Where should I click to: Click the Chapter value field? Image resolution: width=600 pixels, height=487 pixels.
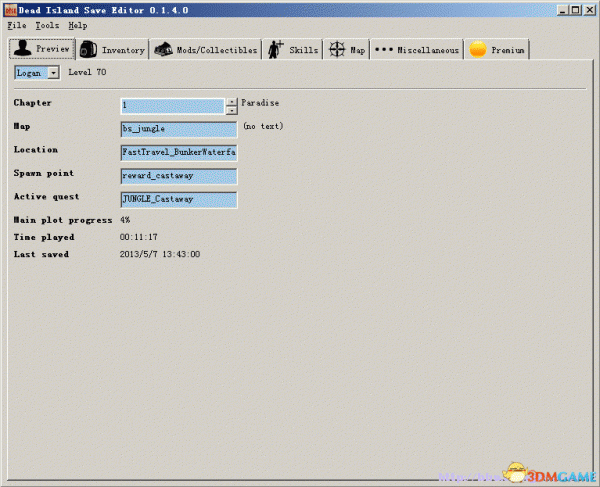click(x=173, y=106)
